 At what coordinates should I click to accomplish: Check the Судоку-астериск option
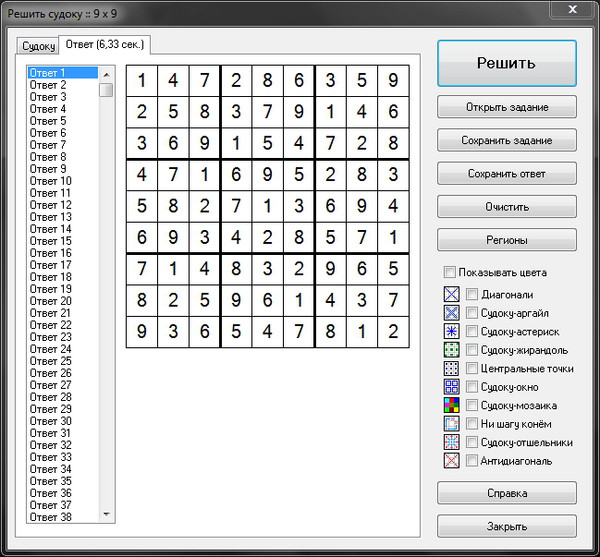tap(472, 331)
